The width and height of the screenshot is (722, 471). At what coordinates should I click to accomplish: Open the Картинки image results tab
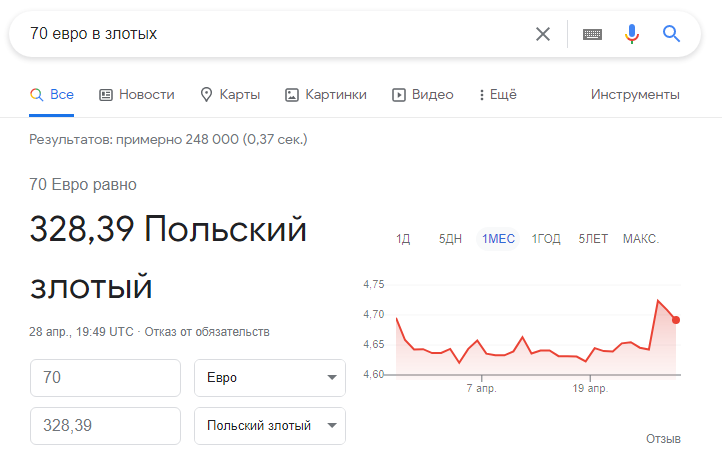(x=326, y=94)
